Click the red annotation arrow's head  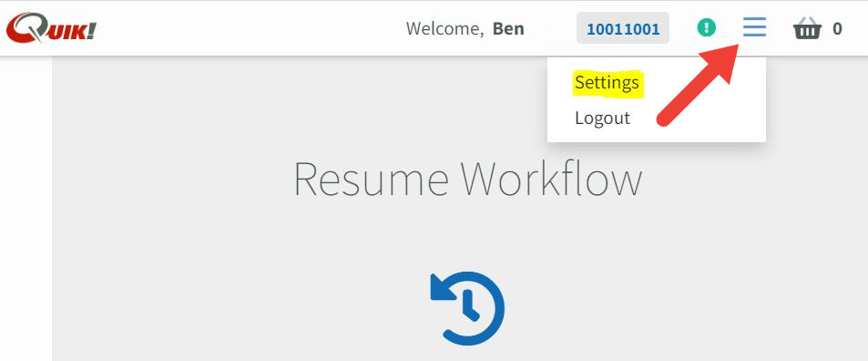[x=720, y=63]
